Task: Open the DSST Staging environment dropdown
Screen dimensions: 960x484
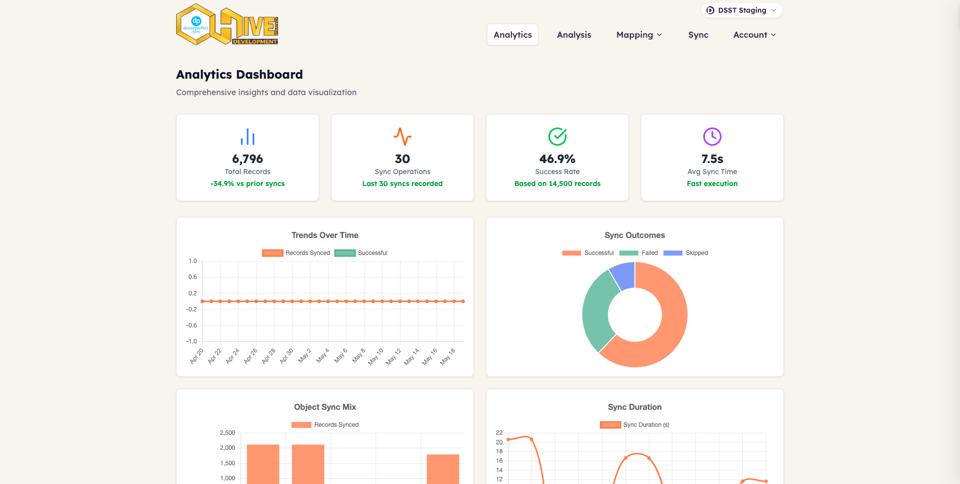Action: tap(741, 10)
